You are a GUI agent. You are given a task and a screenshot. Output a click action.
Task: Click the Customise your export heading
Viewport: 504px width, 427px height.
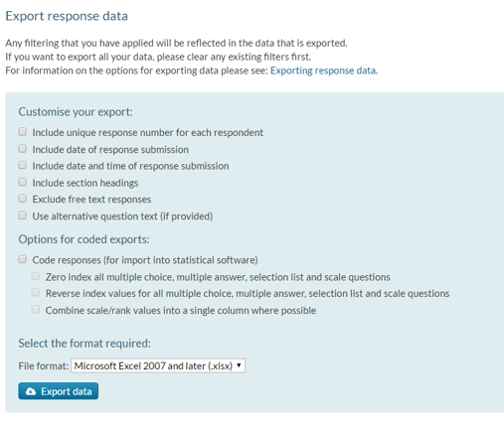coord(76,112)
